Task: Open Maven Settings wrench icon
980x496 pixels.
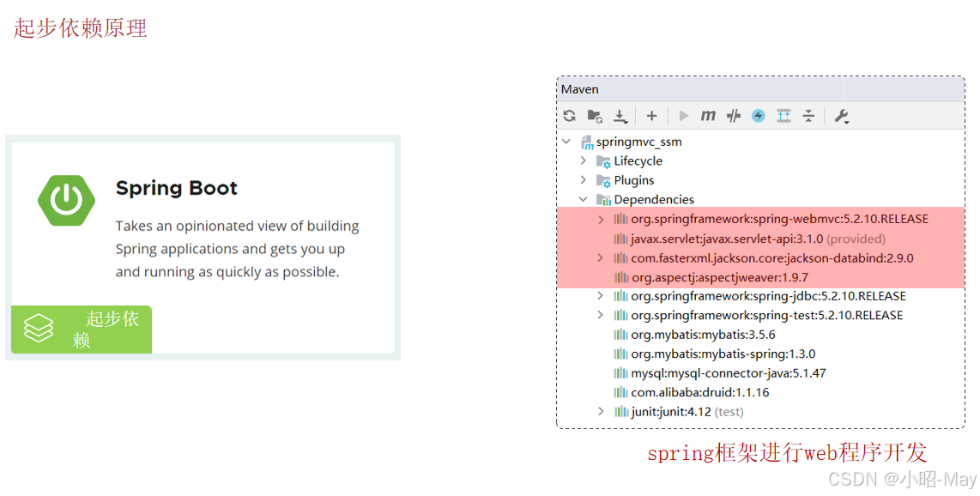Action: (842, 116)
